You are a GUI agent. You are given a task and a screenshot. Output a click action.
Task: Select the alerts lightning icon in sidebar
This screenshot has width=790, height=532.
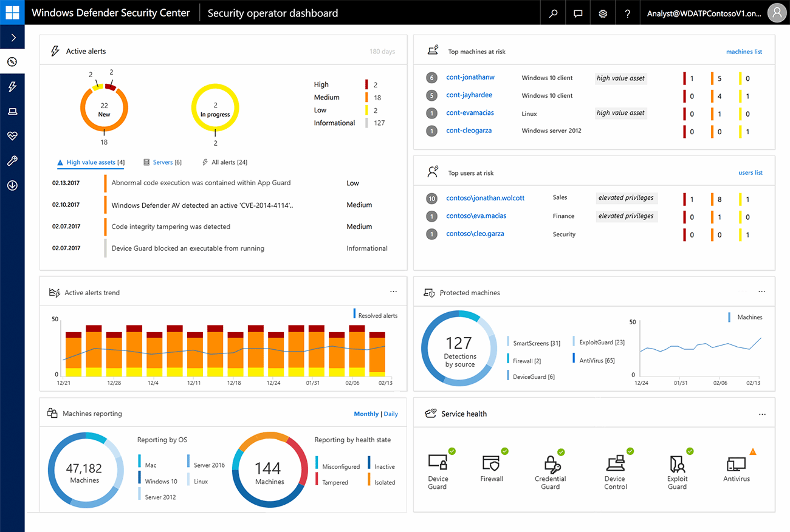click(x=12, y=86)
